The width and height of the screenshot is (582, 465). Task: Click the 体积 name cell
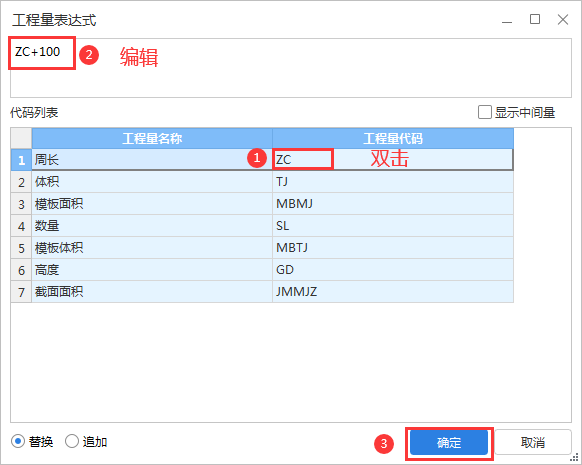click(x=152, y=182)
